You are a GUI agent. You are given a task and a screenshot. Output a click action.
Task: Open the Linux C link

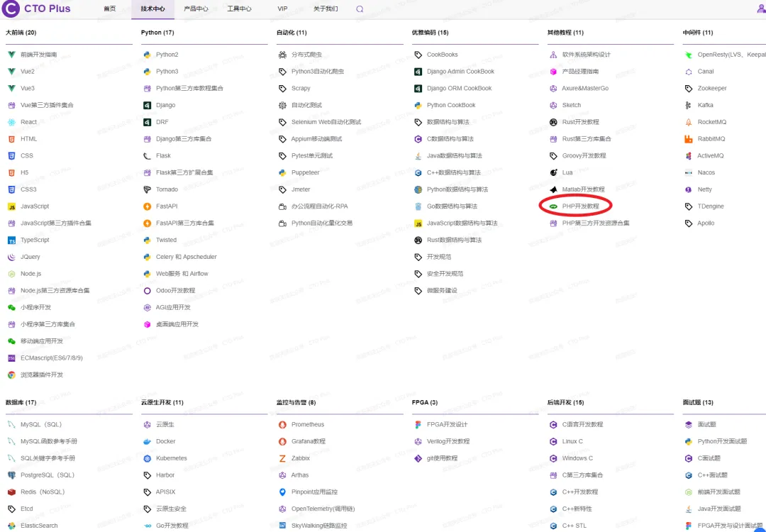pyautogui.click(x=572, y=441)
